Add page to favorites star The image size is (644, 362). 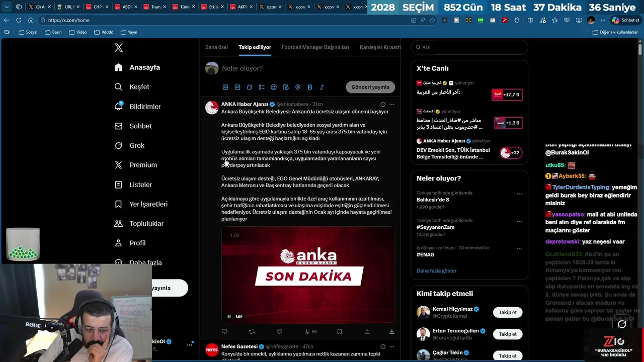click(x=433, y=20)
